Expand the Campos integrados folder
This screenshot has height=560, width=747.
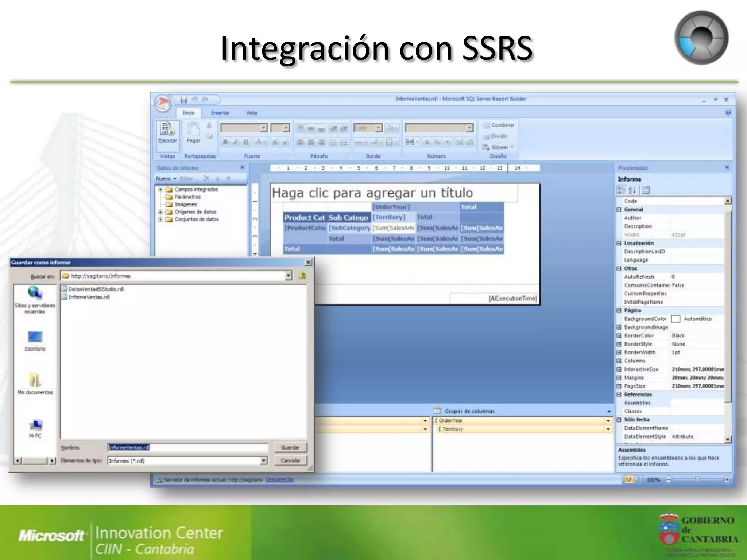160,190
